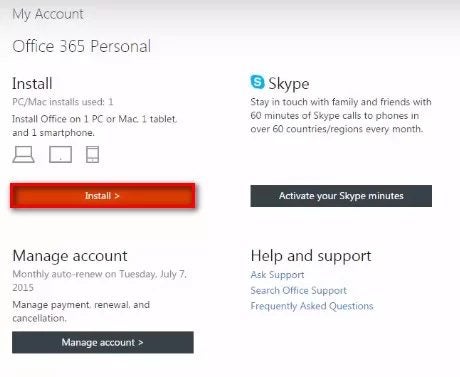This screenshot has width=460, height=377.
Task: Click the Office 365 Personal title
Action: pyautogui.click(x=82, y=46)
